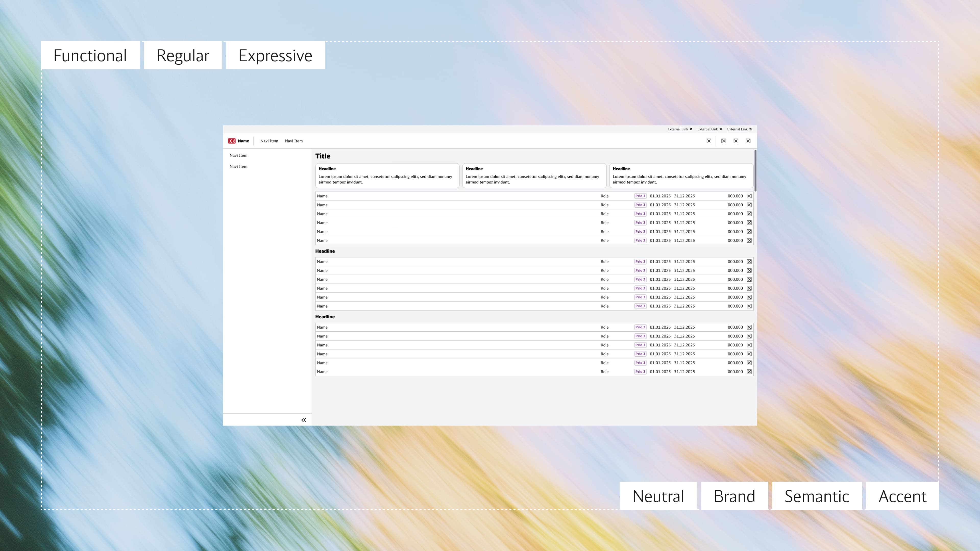Click the DB logo in header
The image size is (980, 551).
232,141
